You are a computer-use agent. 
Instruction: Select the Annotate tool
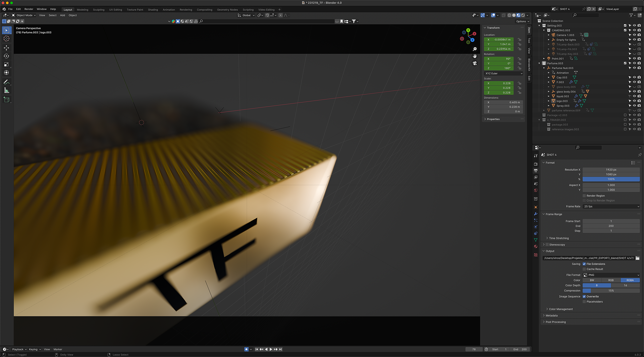(x=6, y=82)
